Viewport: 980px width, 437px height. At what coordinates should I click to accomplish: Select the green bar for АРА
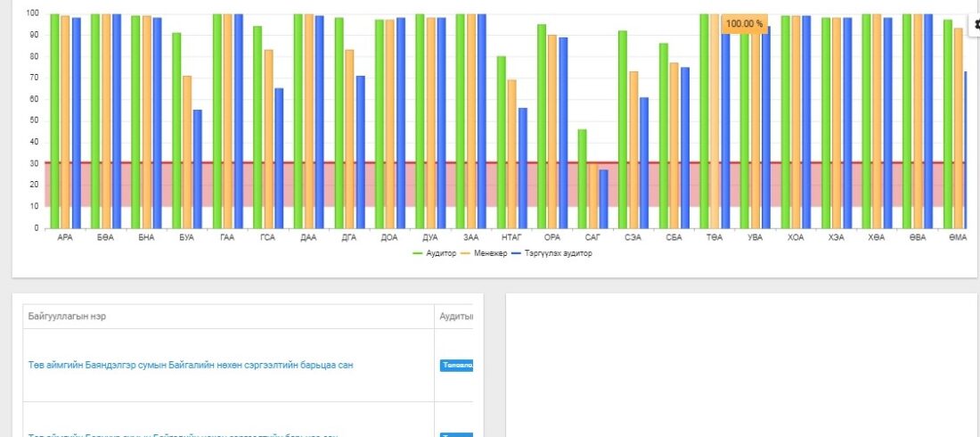tap(54, 120)
